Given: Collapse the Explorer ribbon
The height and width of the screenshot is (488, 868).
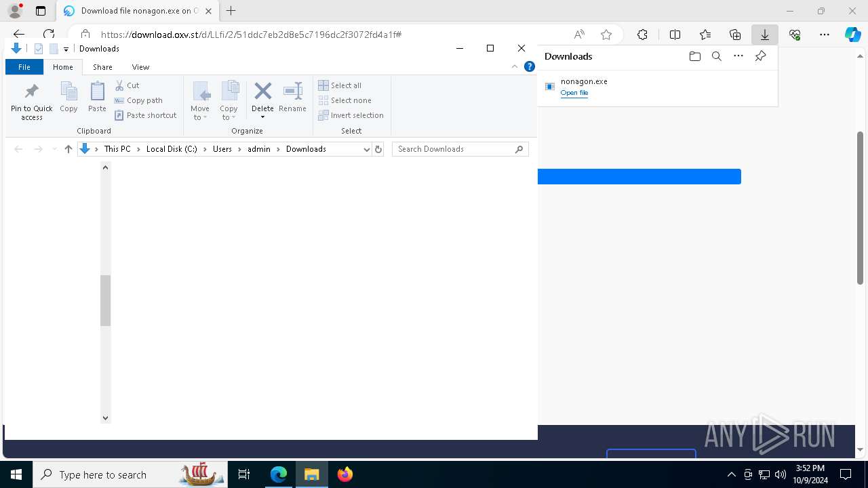Looking at the screenshot, I should [515, 66].
